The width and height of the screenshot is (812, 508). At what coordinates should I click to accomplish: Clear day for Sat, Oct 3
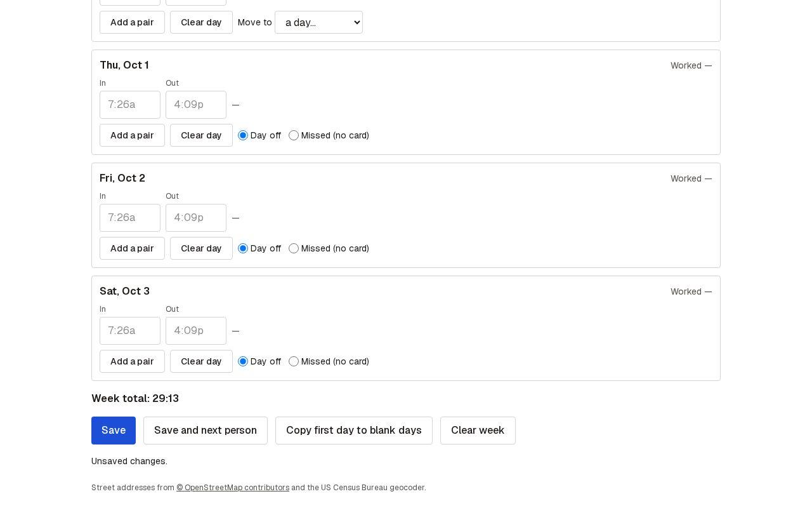(201, 361)
